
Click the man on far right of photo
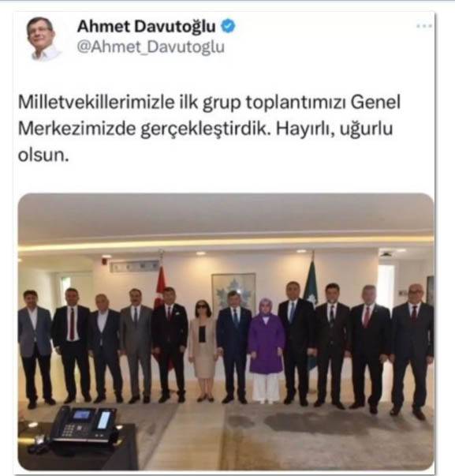coord(412,350)
